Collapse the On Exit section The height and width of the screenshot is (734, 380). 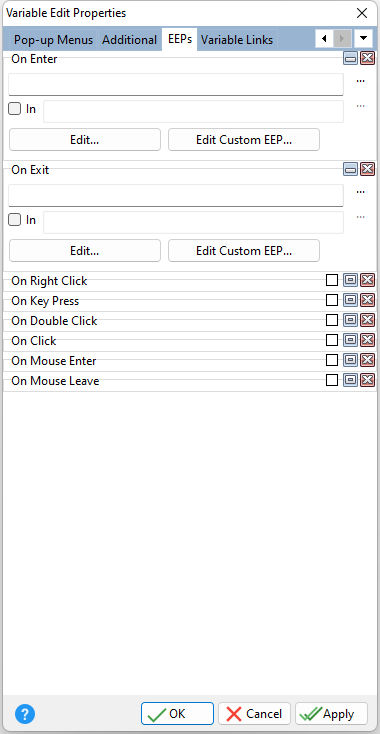350,169
